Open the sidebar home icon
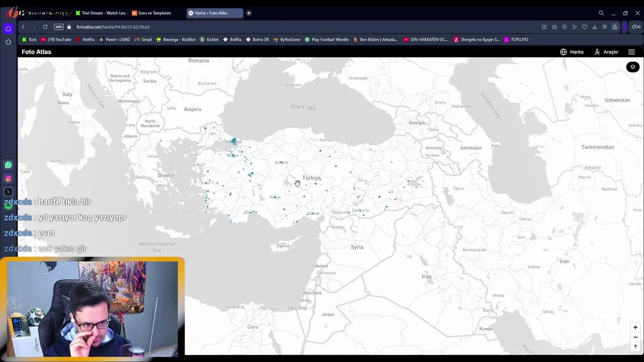Viewport: 644px width, 362px height. tap(8, 29)
